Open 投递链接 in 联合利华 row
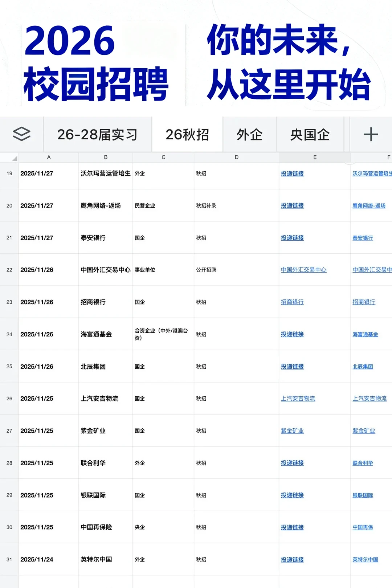The image size is (392, 588). point(292,463)
